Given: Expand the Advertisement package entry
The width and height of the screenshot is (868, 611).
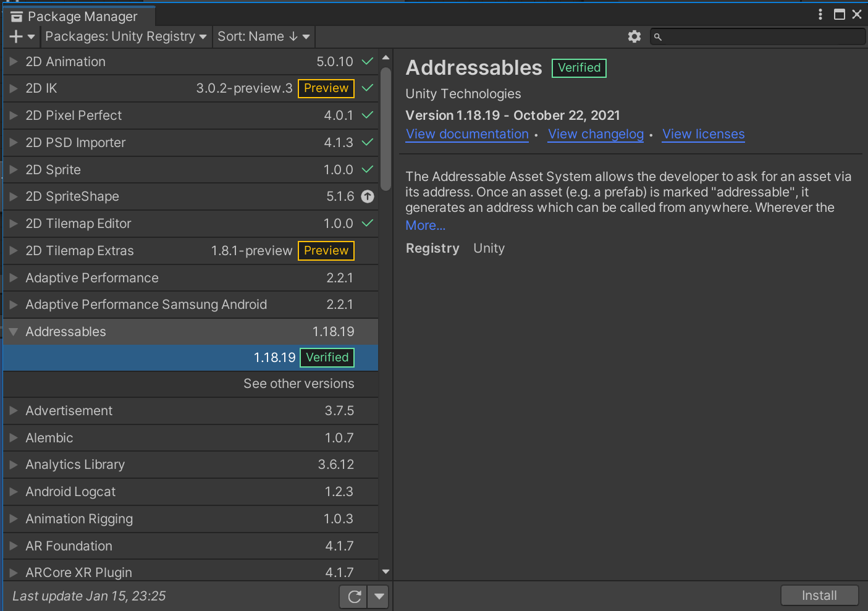Looking at the screenshot, I should point(13,410).
